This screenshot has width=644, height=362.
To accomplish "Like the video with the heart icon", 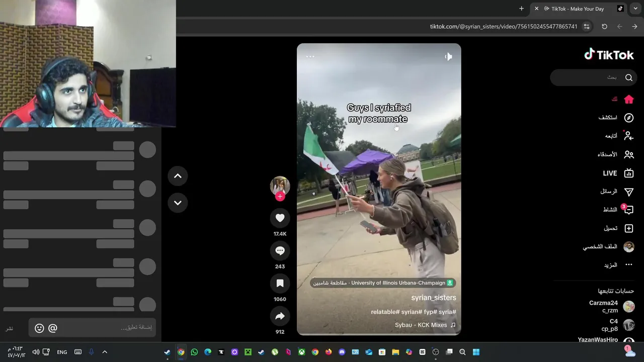I will pos(280,218).
